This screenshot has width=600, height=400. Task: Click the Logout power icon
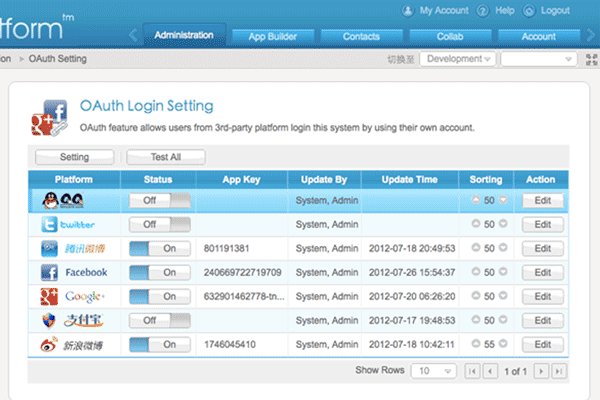coord(529,11)
